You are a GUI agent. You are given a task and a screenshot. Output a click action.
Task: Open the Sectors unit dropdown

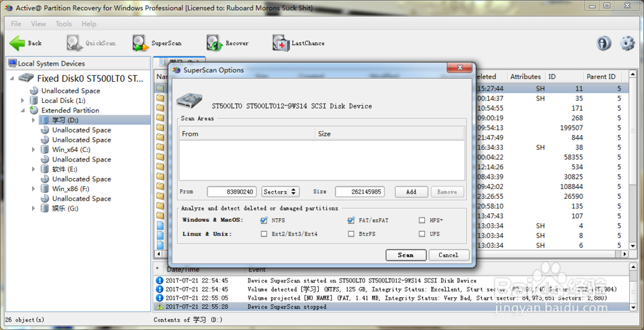pyautogui.click(x=281, y=192)
